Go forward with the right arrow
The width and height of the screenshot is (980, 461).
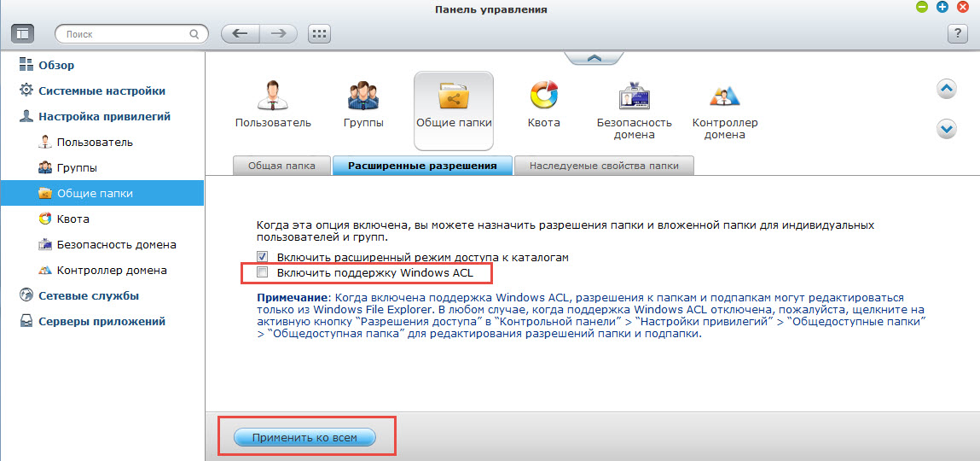(278, 34)
